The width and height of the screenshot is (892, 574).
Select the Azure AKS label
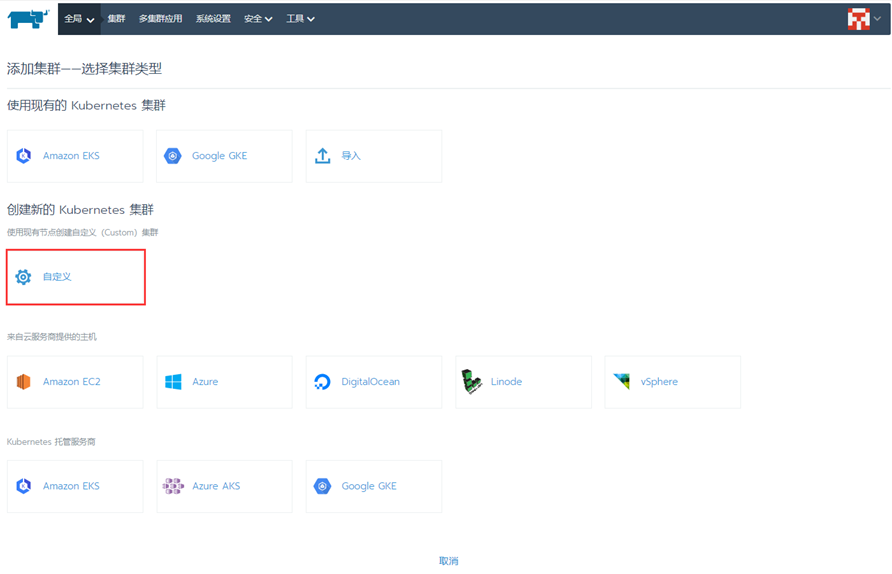coord(216,486)
